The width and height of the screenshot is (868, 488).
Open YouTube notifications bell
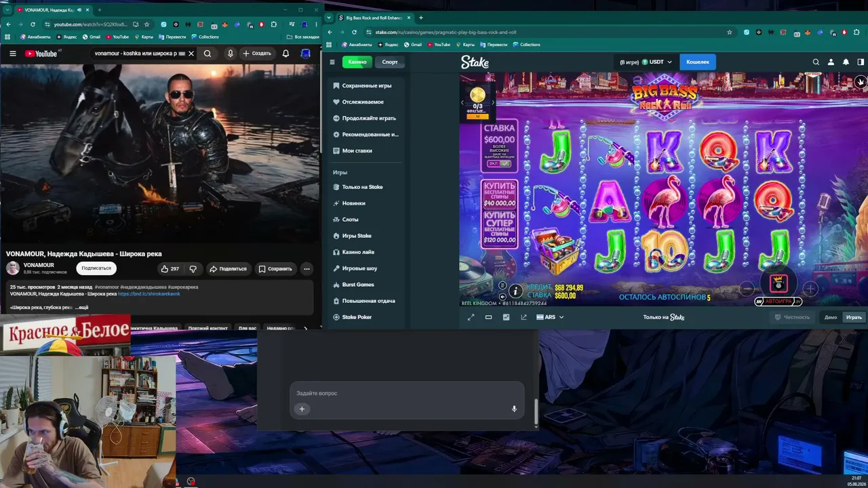[x=285, y=54]
